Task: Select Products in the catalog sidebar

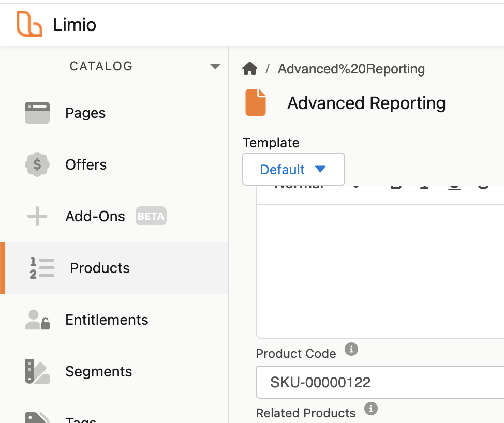Action: pos(100,268)
